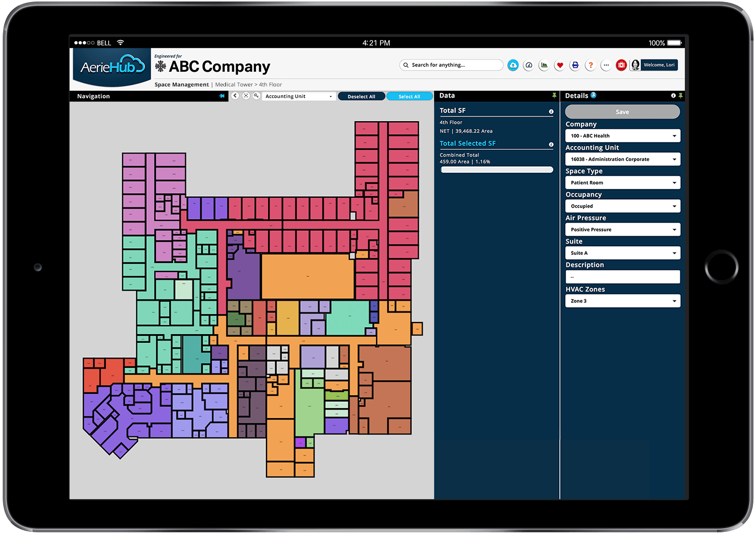Screen dimensions: 756x535
Task: Click the Total Selected SF progress bar
Action: [x=496, y=169]
